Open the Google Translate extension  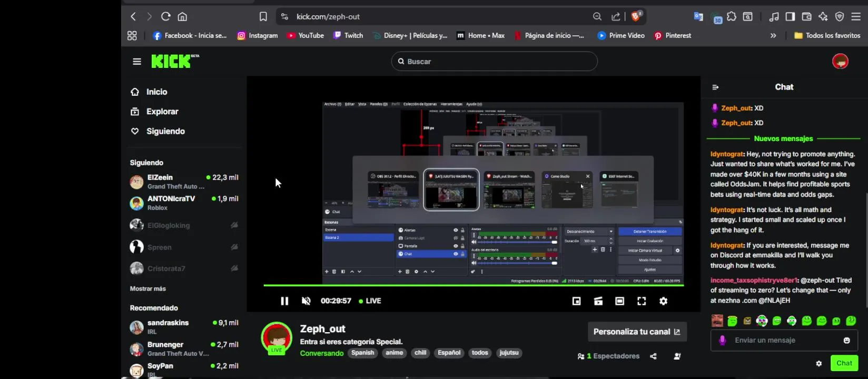698,17
